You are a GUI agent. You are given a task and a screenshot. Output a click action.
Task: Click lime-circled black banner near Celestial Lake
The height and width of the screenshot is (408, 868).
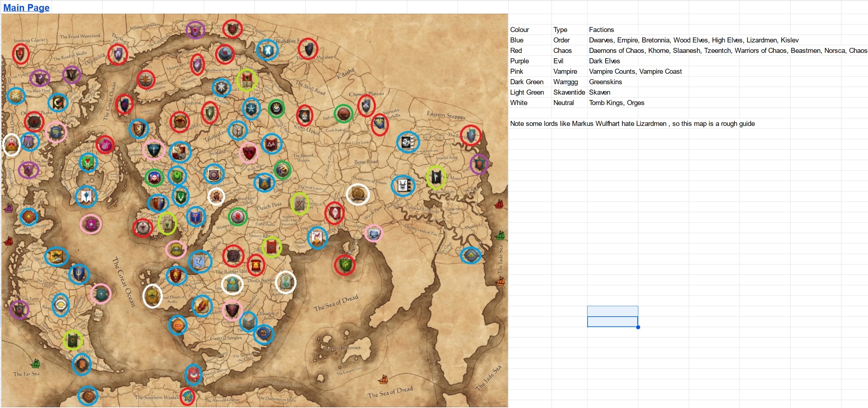point(436,177)
